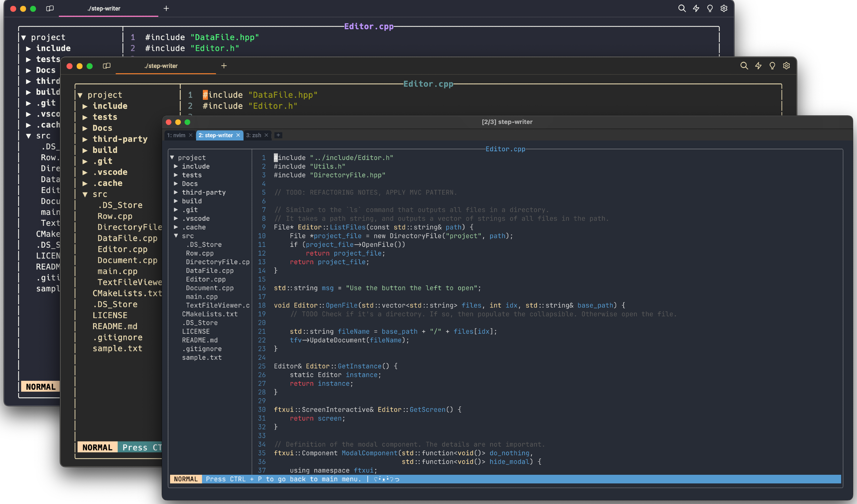Click 'Press CTRL + P' status message

pos(283,479)
